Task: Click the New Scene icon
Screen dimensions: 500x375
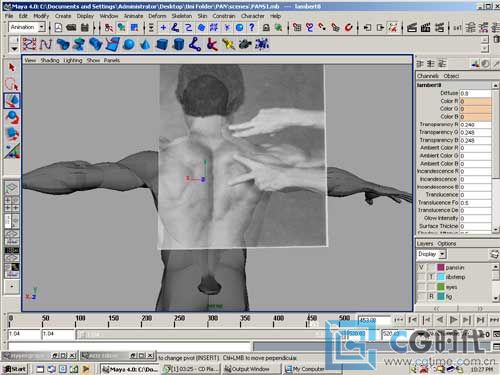Action: click(58, 27)
